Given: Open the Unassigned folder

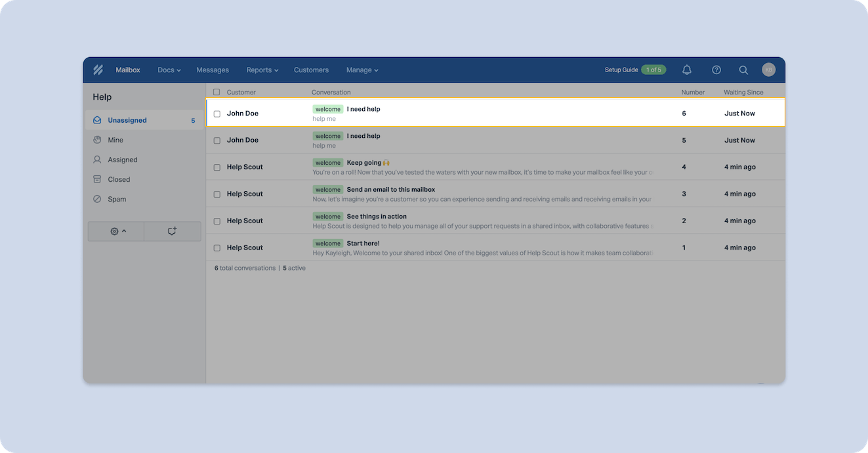Looking at the screenshot, I should pos(145,120).
